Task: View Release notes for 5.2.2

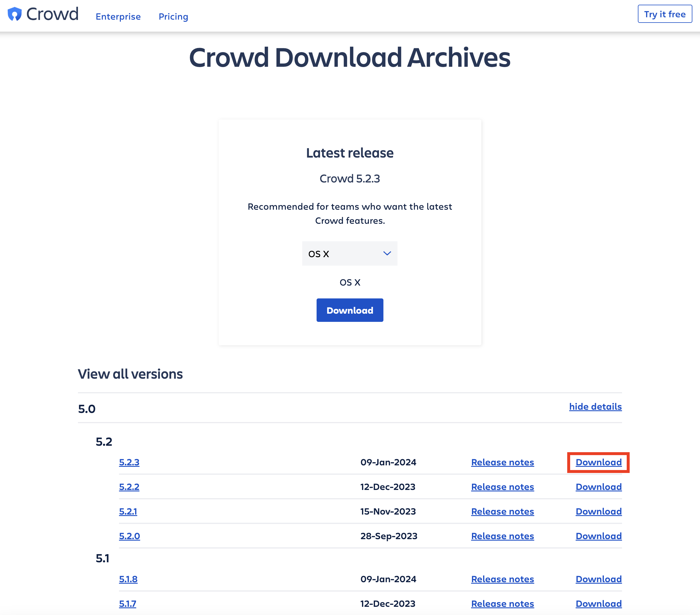Action: coord(502,487)
